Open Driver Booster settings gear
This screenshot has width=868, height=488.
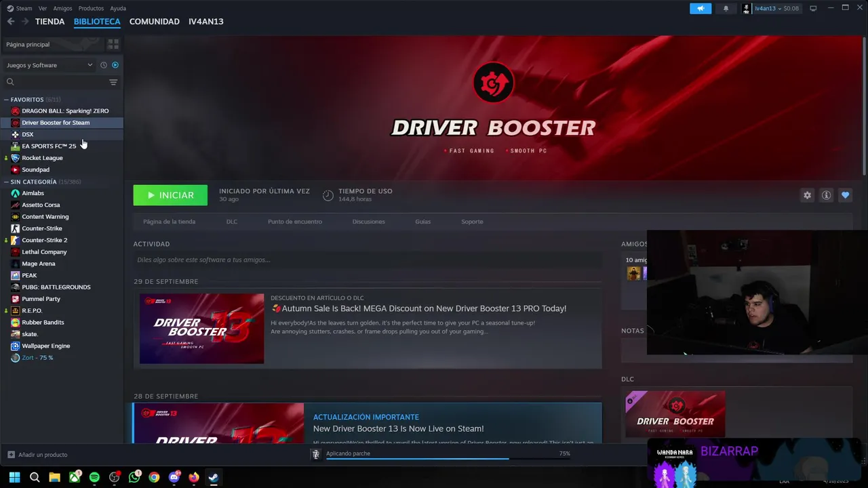coord(807,195)
